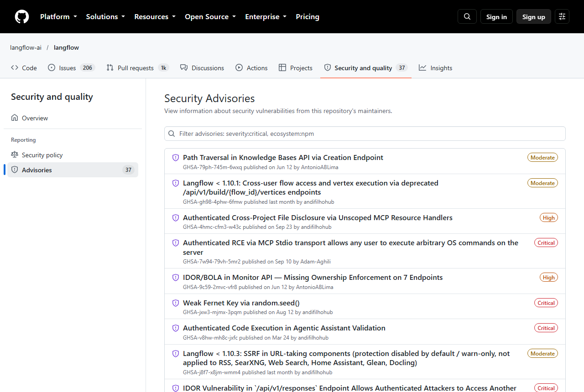
Task: Open Authenticated Code Execution in Agentic Assistant advisory
Action: click(284, 328)
